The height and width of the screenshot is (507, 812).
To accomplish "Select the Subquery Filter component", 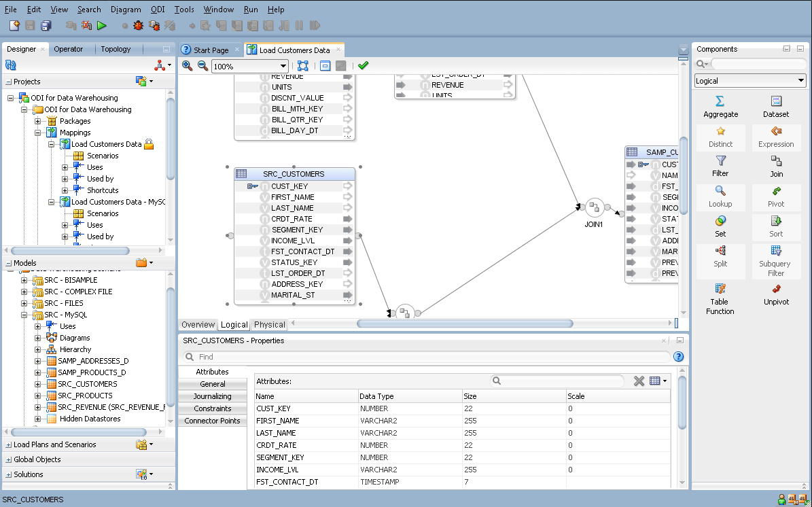I will (x=776, y=261).
